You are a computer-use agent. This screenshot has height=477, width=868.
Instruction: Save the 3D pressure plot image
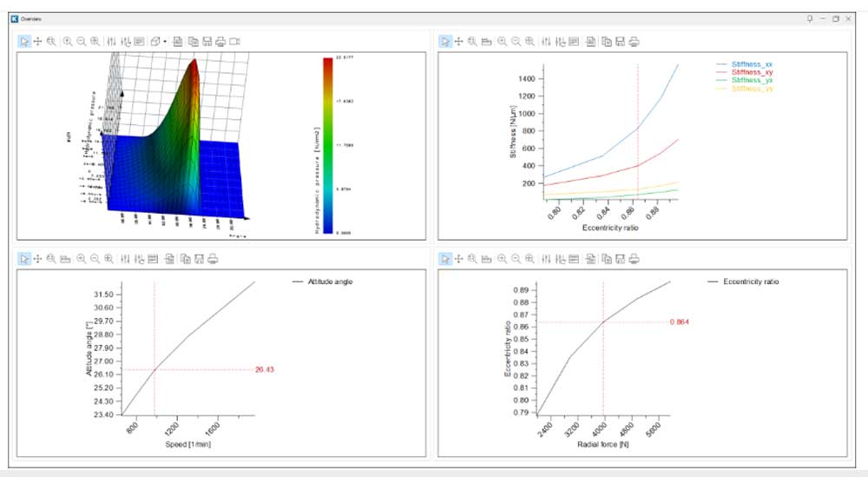pos(207,42)
